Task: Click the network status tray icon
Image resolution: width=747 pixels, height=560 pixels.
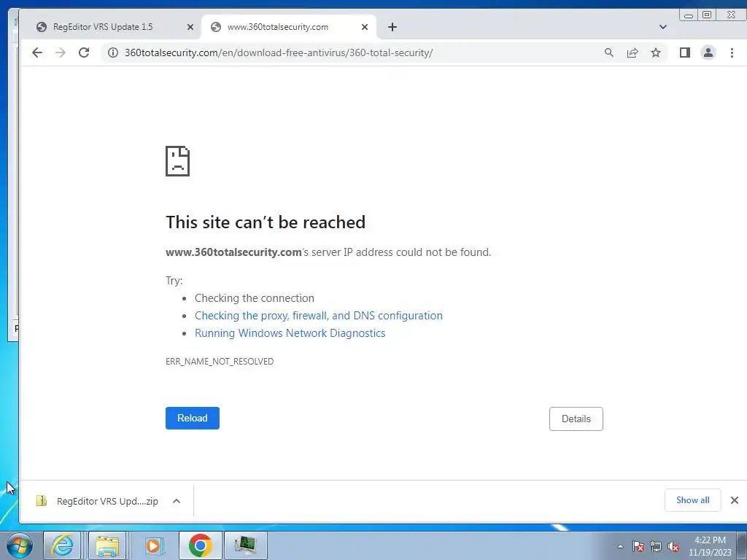Action: pos(656,547)
